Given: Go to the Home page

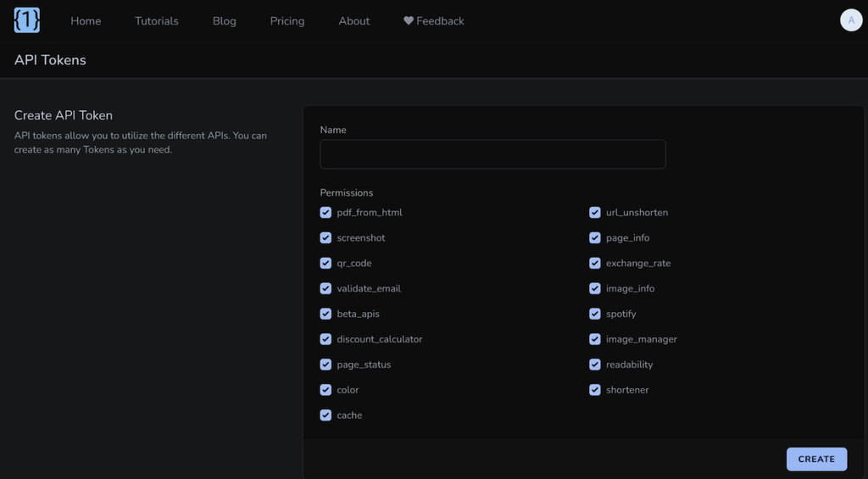Looking at the screenshot, I should 86,21.
